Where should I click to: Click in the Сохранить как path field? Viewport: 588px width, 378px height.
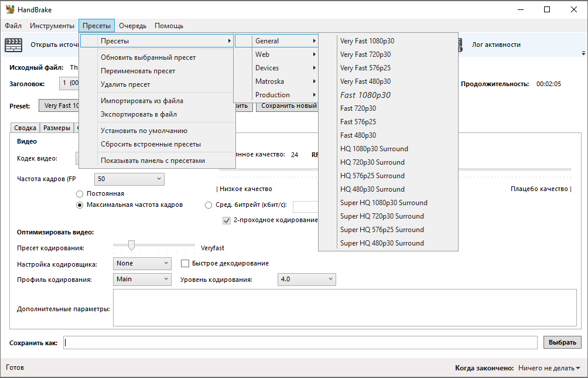point(300,342)
